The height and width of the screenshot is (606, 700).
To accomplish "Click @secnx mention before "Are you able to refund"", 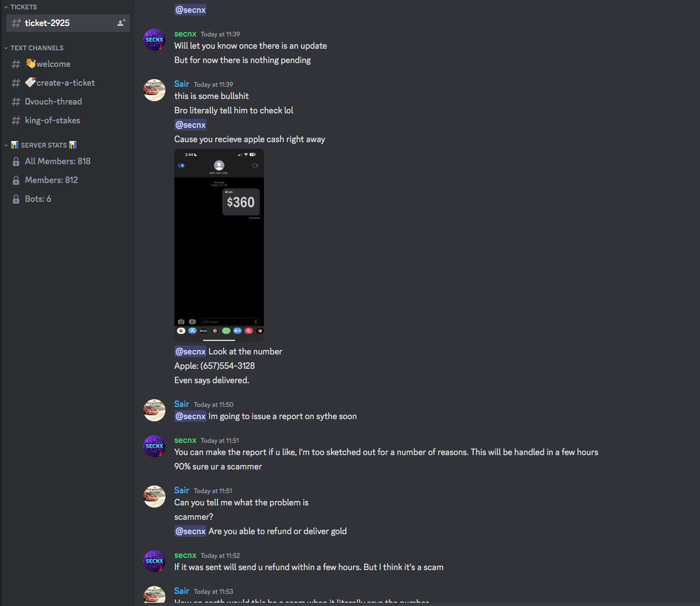I will coord(190,531).
